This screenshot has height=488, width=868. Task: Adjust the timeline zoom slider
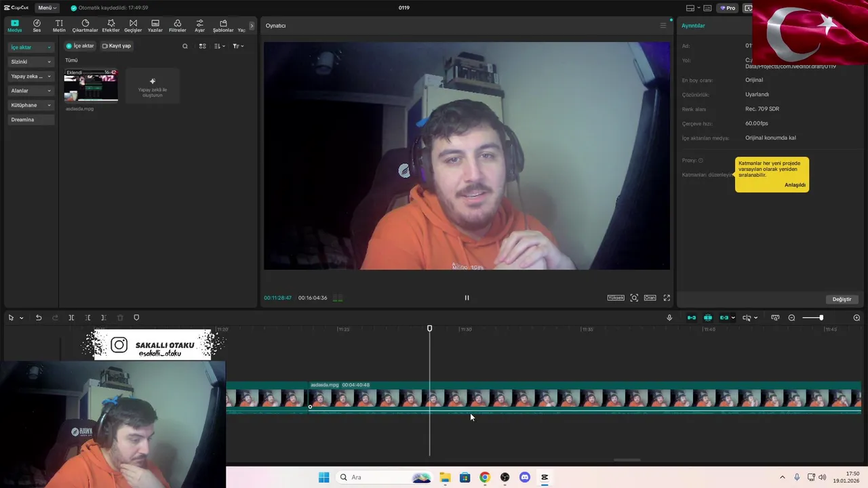pyautogui.click(x=812, y=318)
